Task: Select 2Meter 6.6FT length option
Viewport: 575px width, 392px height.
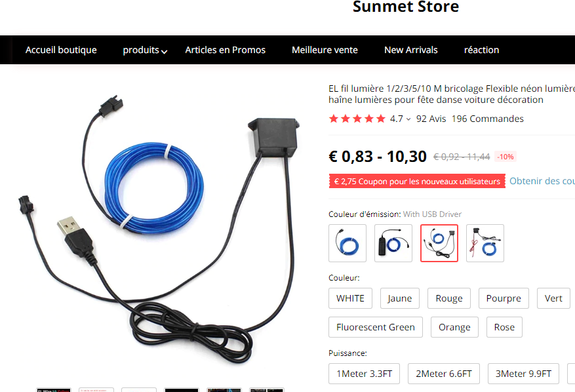Action: [444, 373]
